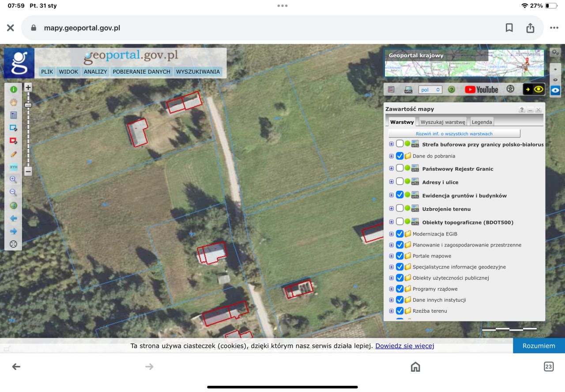The width and height of the screenshot is (565, 392).
Task: Accept cookies with the Rozumiem button
Action: point(539,346)
